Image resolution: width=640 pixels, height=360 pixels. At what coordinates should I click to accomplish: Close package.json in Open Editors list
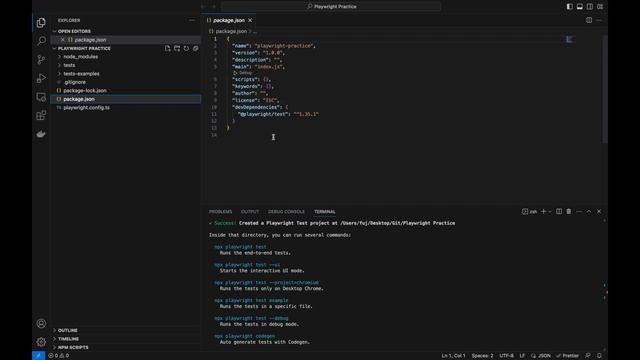pyautogui.click(x=62, y=40)
